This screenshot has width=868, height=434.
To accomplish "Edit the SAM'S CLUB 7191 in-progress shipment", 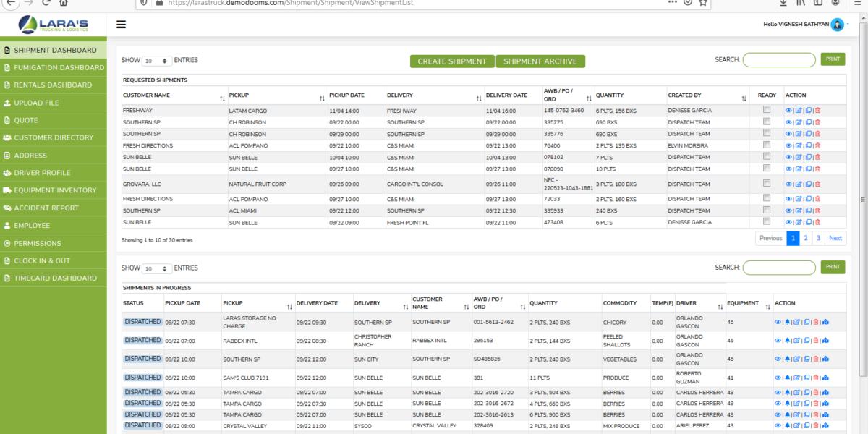I will (796, 377).
